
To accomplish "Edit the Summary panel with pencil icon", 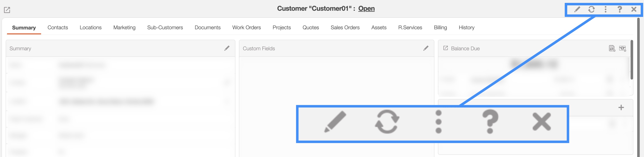I will tap(227, 48).
